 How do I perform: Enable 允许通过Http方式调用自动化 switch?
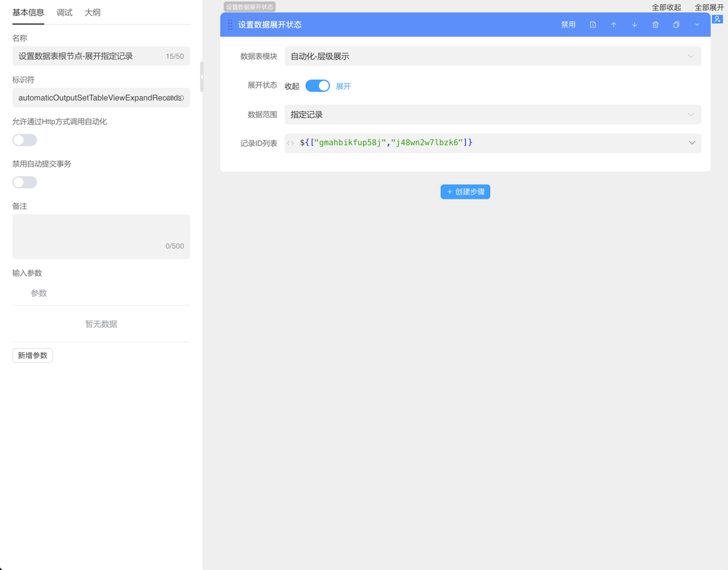[25, 140]
